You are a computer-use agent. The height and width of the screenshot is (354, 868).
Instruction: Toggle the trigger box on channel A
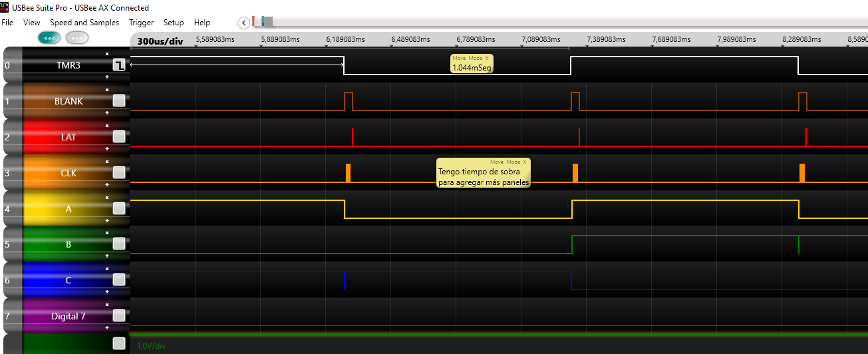coord(119,208)
